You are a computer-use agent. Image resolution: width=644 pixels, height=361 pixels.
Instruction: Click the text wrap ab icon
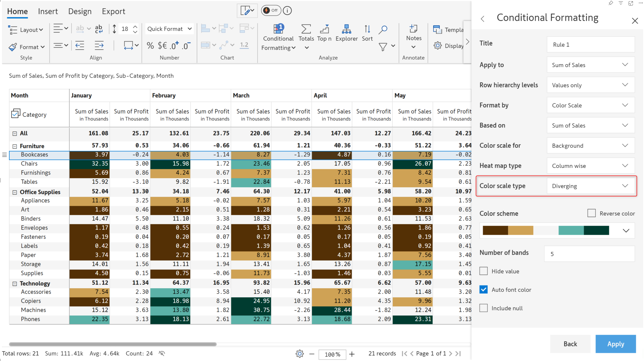[99, 29]
